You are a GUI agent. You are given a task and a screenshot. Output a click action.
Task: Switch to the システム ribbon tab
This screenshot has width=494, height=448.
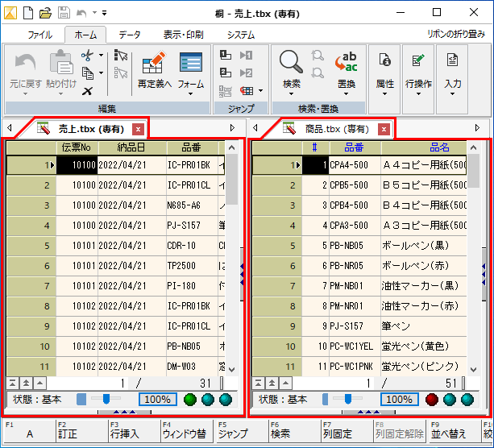[x=241, y=35]
